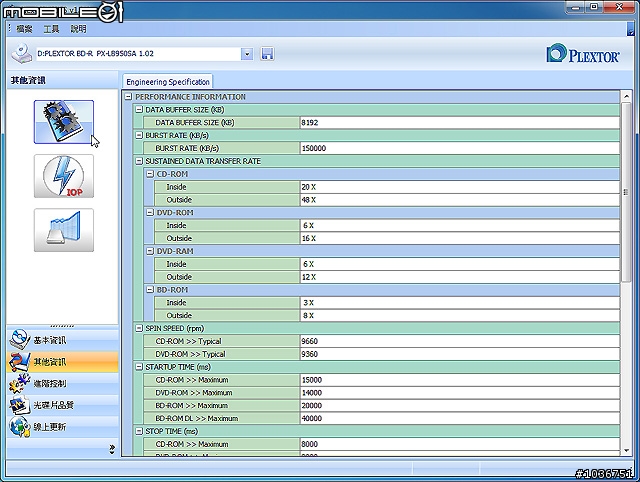Click the 其他資訊 panel header
Viewport: 640px width, 482px height.
[x=62, y=80]
